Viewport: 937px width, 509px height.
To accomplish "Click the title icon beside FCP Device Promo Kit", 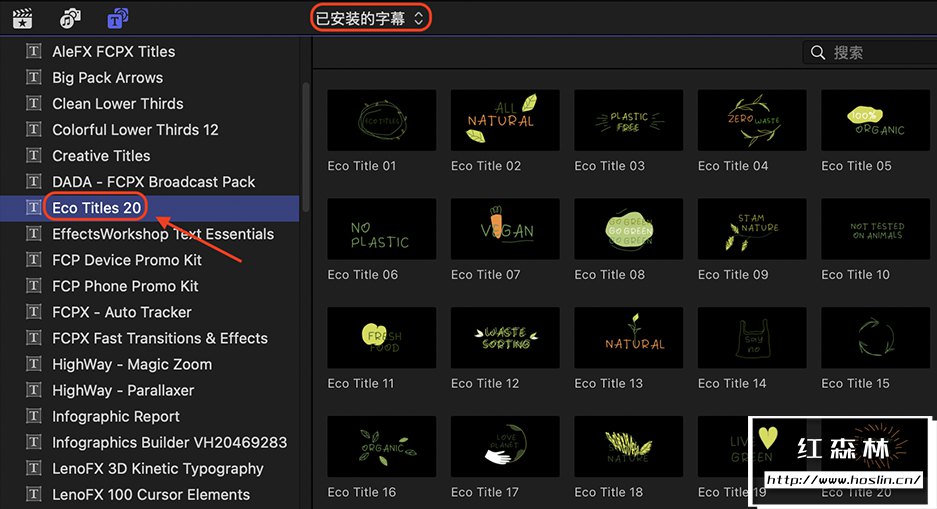I will (x=33, y=259).
